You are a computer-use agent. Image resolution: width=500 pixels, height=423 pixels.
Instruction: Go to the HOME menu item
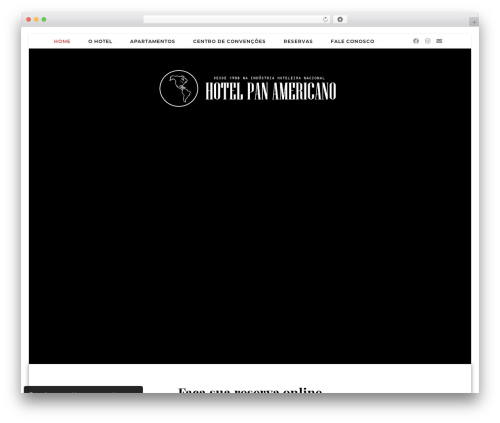click(x=62, y=41)
